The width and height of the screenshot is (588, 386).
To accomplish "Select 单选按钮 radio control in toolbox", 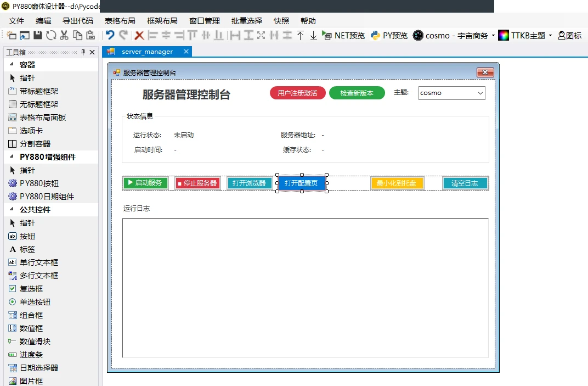I will (52, 302).
